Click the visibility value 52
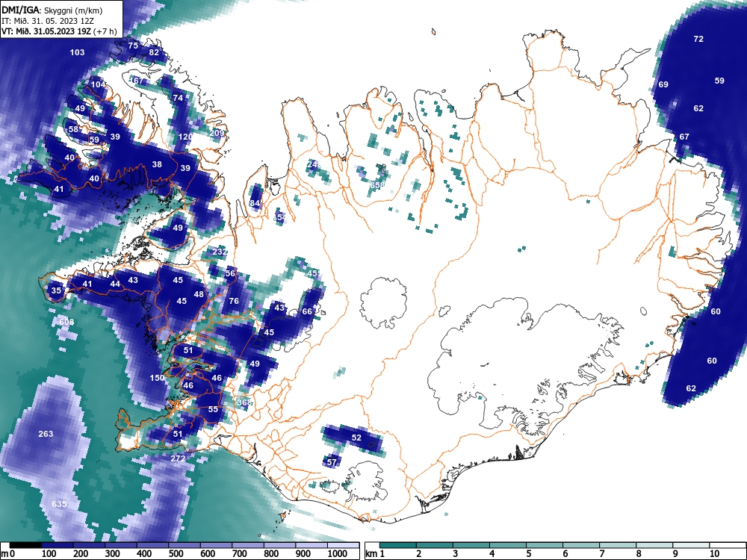The image size is (747, 560). point(356,438)
